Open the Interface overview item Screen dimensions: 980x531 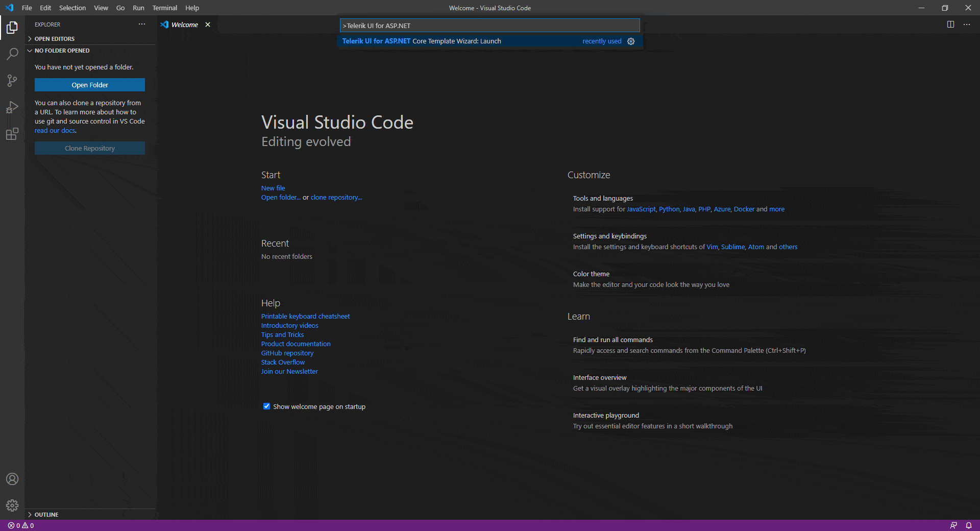pos(668,383)
